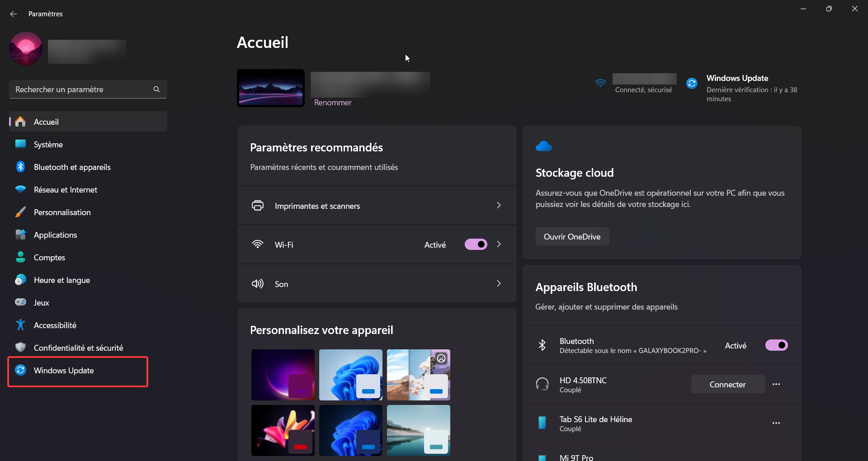Select Accueil in the sidebar

pyautogui.click(x=88, y=122)
